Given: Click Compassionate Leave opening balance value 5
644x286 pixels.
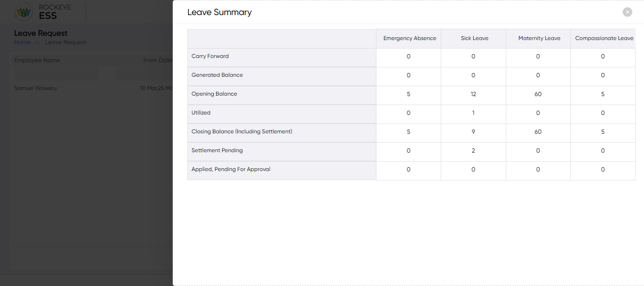Looking at the screenshot, I should [603, 94].
